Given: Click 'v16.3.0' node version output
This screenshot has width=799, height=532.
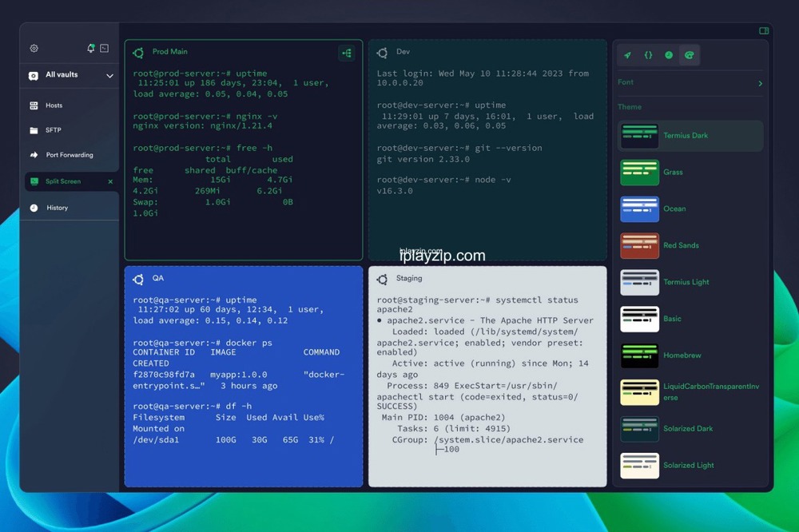Looking at the screenshot, I should pyautogui.click(x=395, y=191).
